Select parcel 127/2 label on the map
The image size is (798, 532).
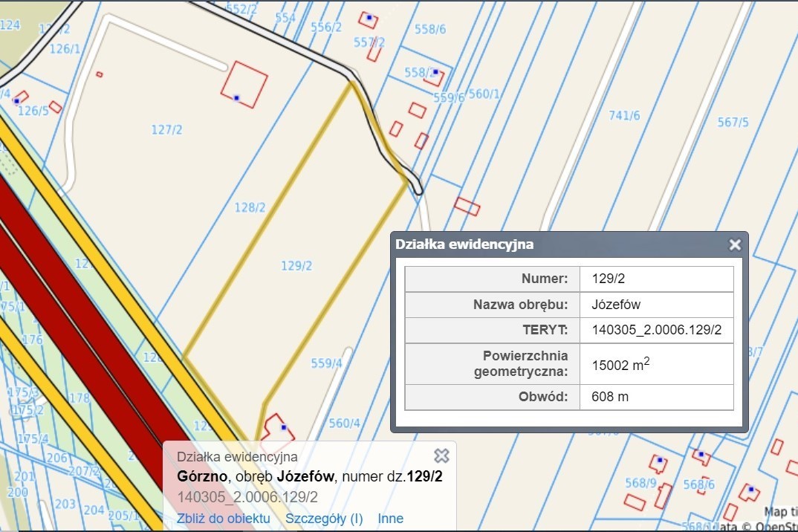[x=166, y=130]
